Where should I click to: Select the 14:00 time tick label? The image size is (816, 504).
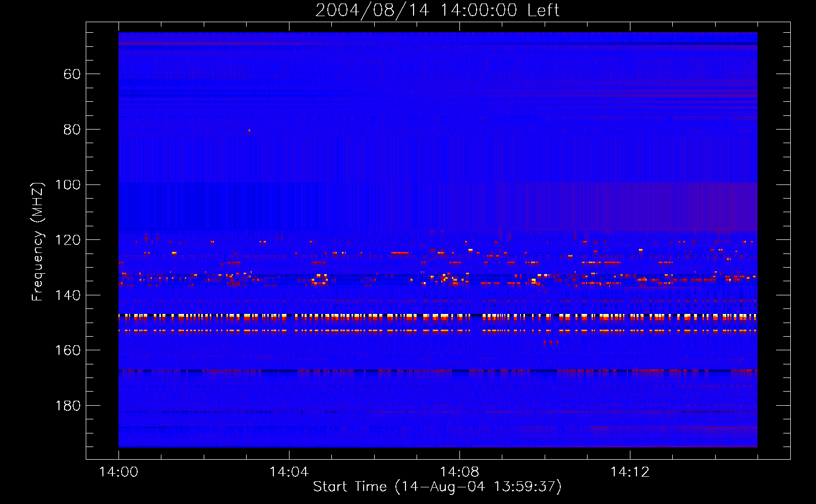click(x=119, y=472)
